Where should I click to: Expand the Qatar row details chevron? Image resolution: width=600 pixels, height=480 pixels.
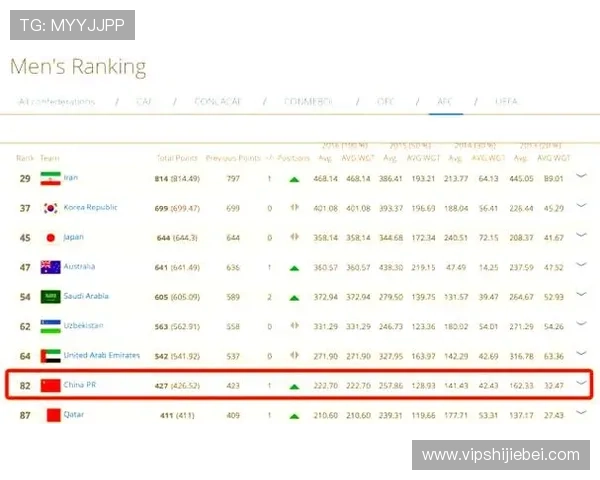click(x=582, y=413)
